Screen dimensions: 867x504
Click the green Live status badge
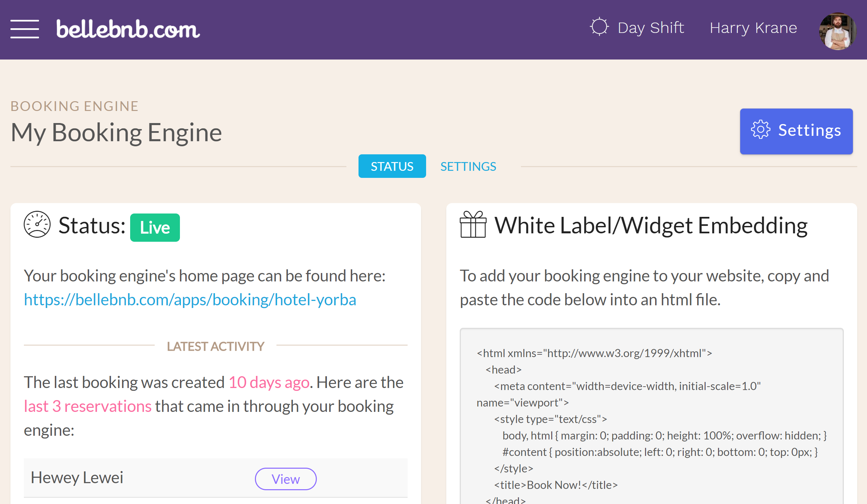[x=155, y=227]
